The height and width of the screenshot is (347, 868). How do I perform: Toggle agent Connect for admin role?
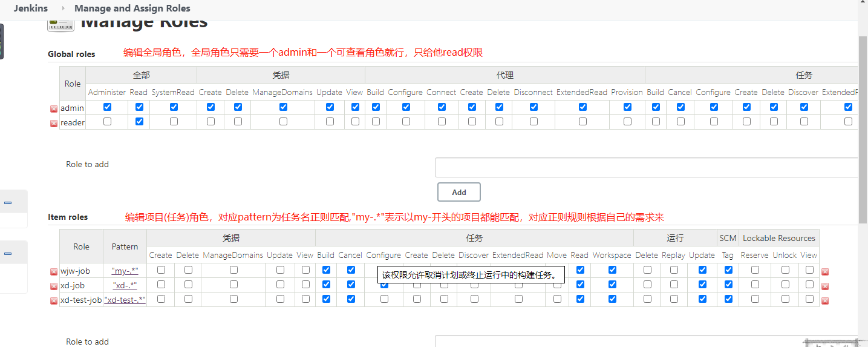(442, 107)
